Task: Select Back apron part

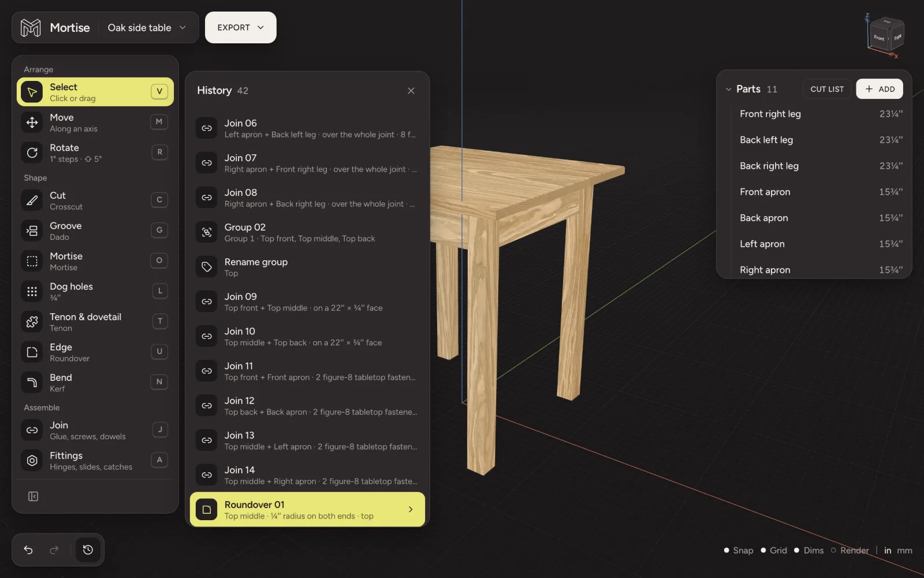Action: [821, 218]
